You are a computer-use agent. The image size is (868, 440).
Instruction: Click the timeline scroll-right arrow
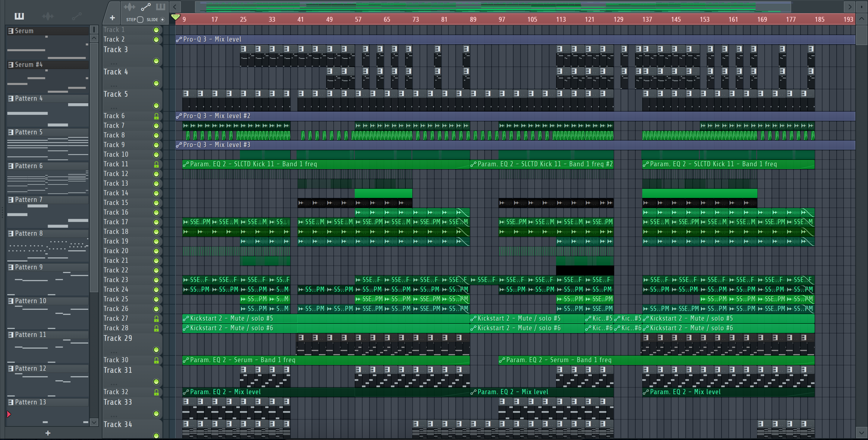850,6
